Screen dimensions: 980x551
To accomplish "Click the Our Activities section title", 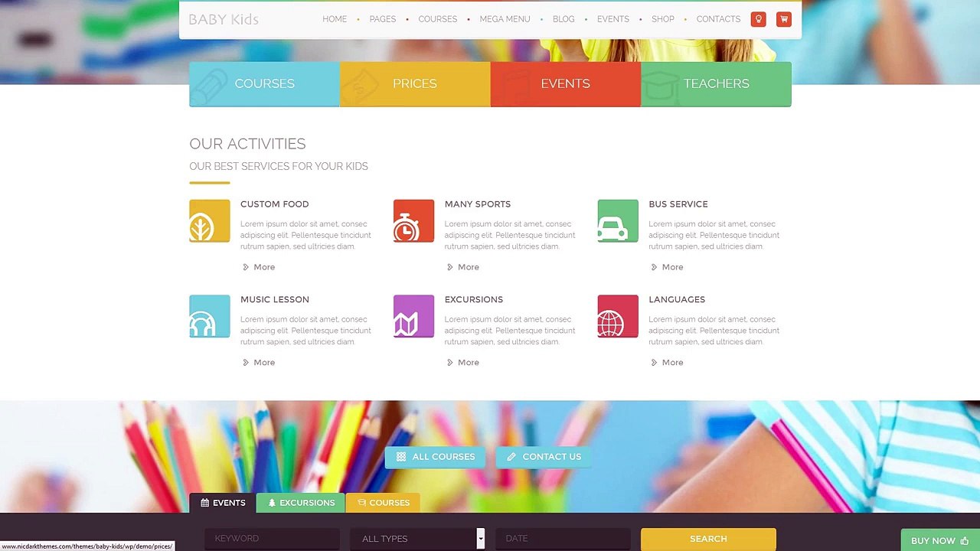I will pyautogui.click(x=247, y=144).
